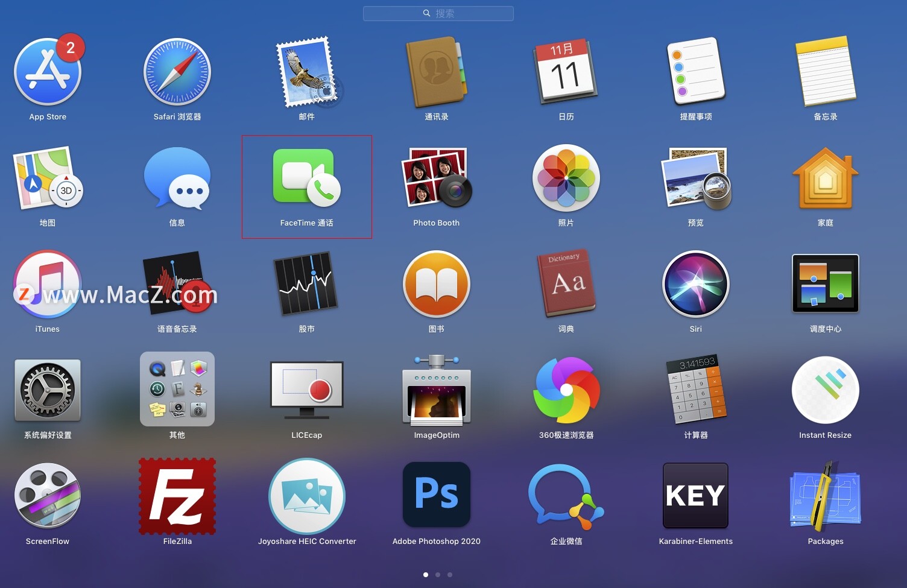Open ScreenFlow

pyautogui.click(x=48, y=496)
